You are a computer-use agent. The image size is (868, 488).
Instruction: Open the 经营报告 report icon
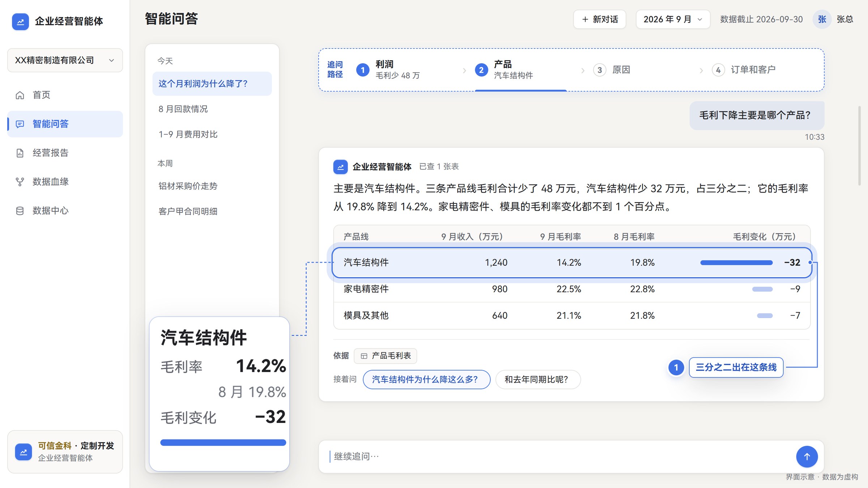pyautogui.click(x=20, y=153)
